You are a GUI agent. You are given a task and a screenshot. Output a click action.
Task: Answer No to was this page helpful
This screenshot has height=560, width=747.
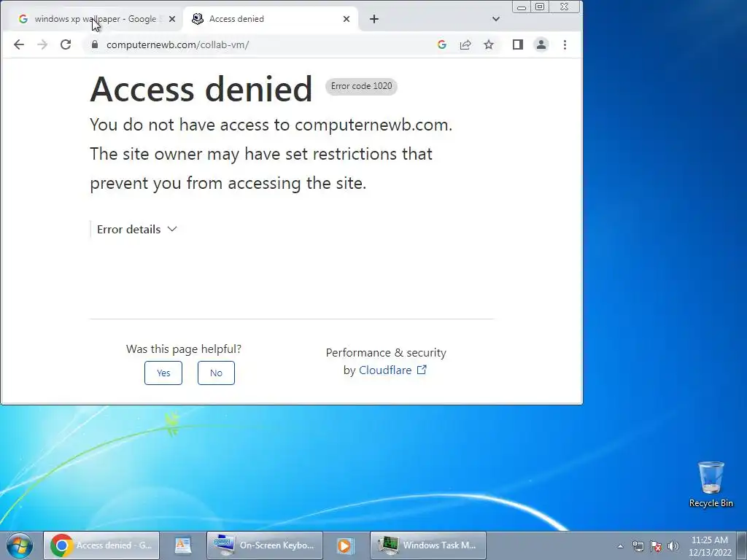click(216, 373)
